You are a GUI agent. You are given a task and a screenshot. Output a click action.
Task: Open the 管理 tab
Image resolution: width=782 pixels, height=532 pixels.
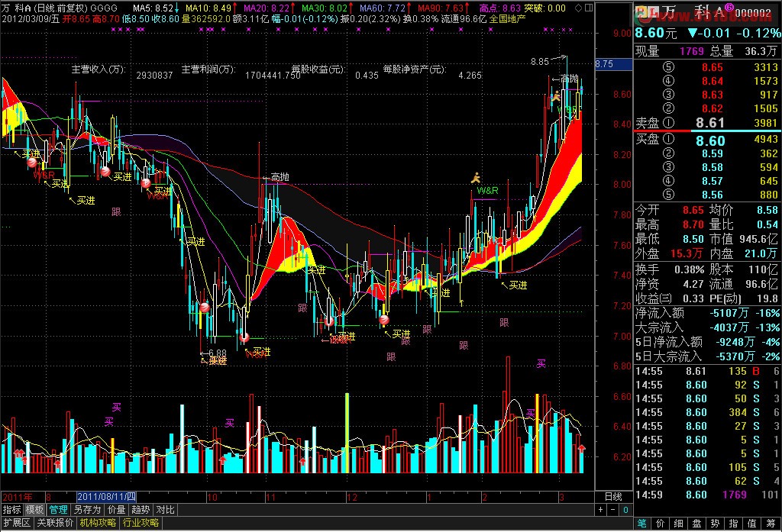pyautogui.click(x=58, y=510)
